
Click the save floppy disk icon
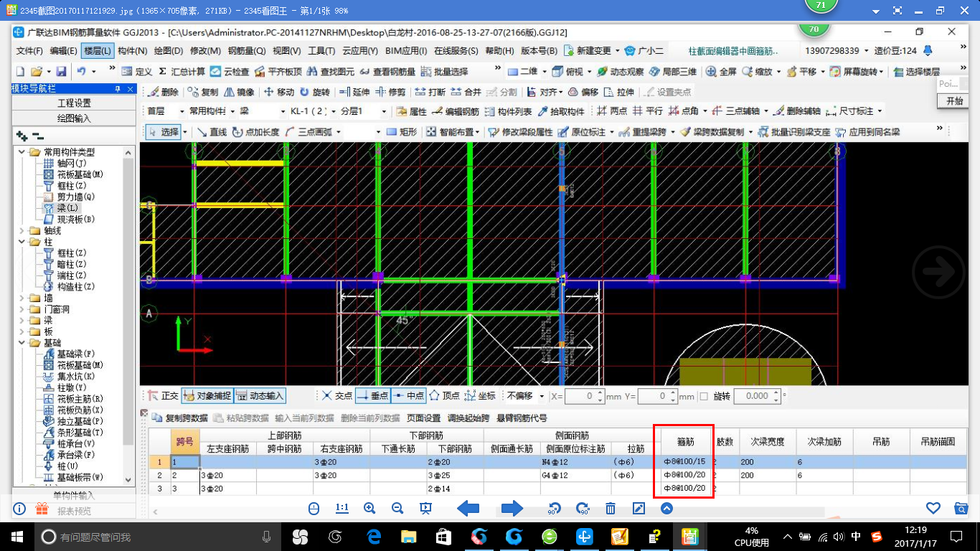tap(61, 72)
